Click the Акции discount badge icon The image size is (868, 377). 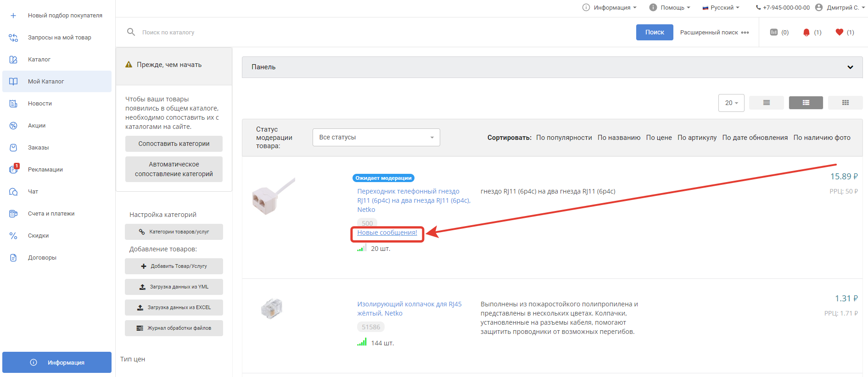[x=13, y=126]
